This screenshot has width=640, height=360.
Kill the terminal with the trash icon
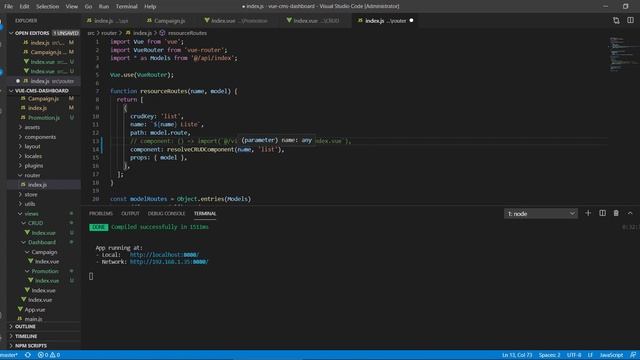click(x=616, y=213)
